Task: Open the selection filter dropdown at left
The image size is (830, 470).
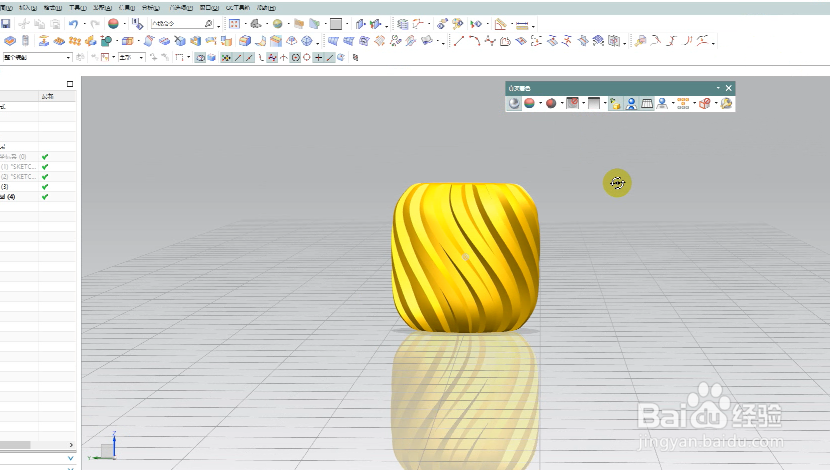Action: [37, 57]
